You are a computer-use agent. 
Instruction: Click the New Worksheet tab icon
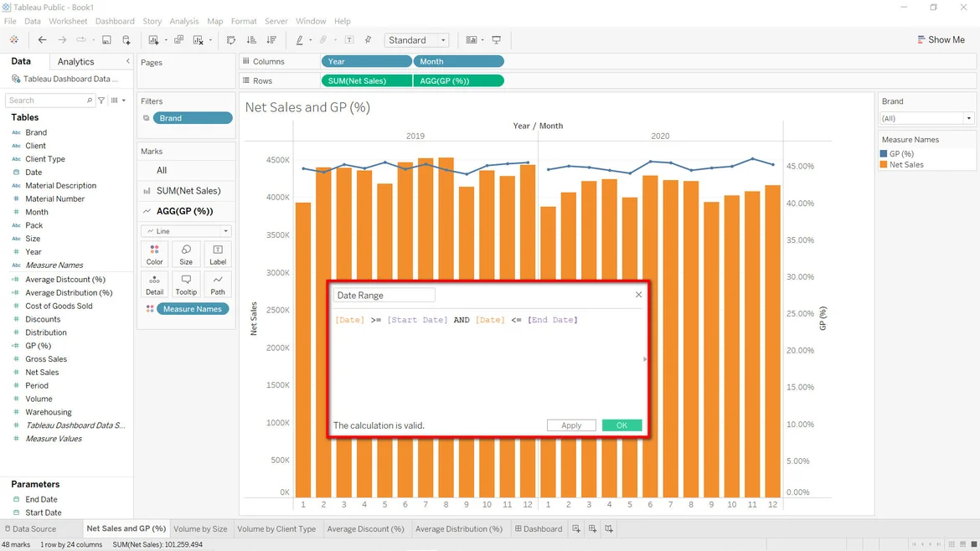pyautogui.click(x=576, y=529)
